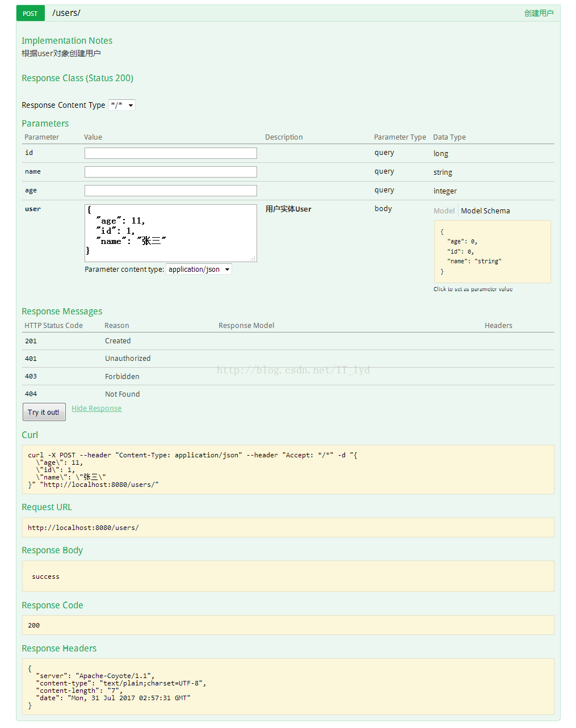Click the 403 status code cell

click(x=31, y=376)
